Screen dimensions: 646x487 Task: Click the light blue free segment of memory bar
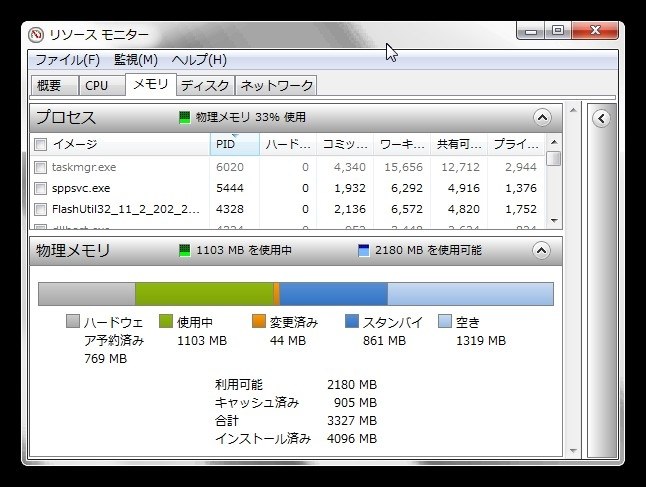[470, 294]
